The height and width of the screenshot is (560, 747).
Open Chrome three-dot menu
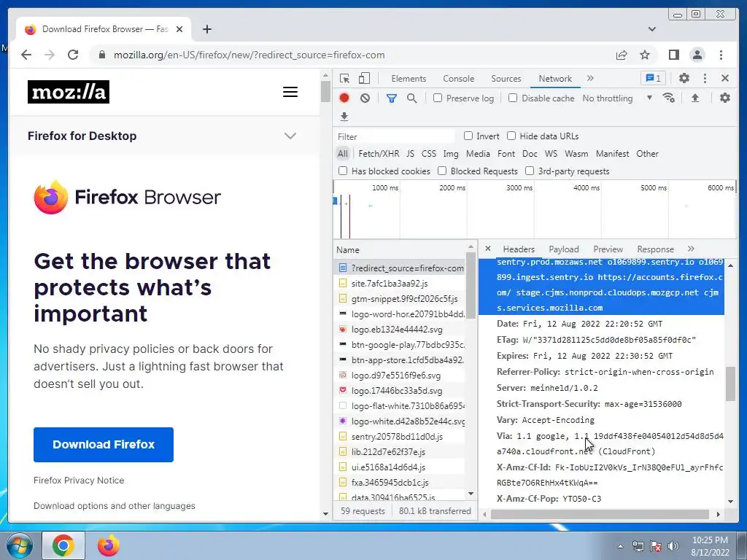[721, 55]
